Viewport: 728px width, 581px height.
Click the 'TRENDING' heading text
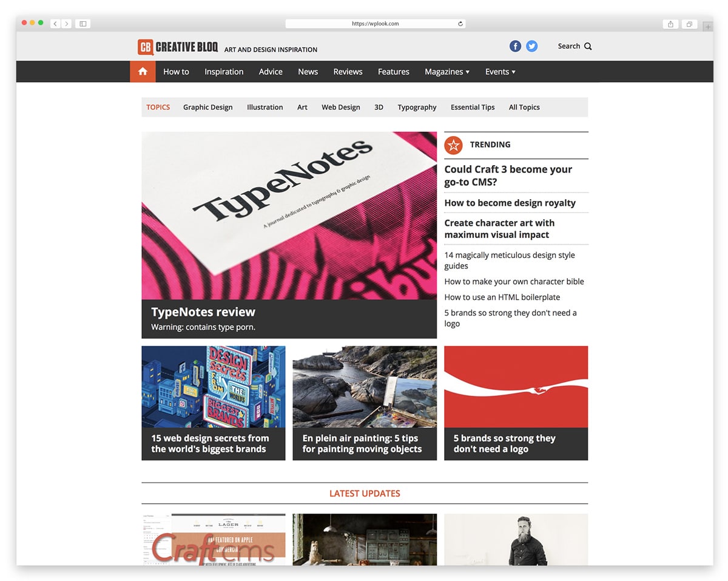pyautogui.click(x=490, y=144)
